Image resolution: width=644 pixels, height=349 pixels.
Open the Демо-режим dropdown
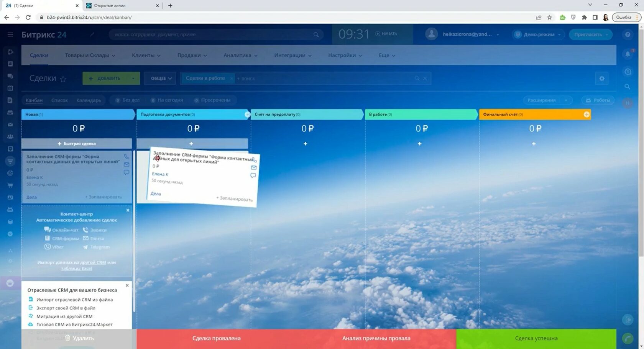click(537, 34)
